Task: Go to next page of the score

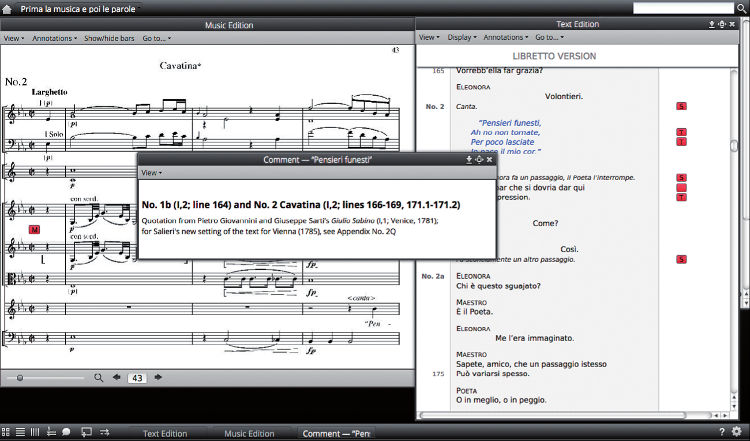Action: coord(158,378)
